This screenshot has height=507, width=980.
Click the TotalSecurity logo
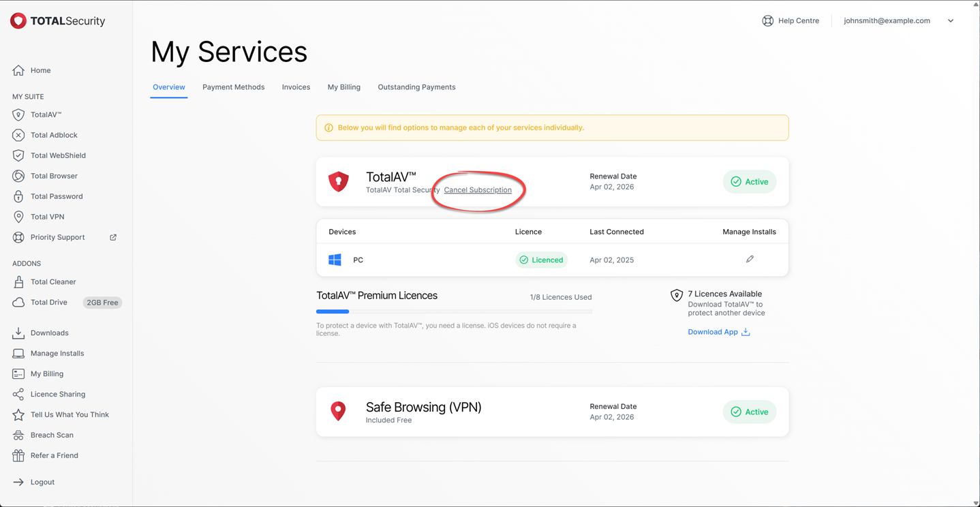(x=58, y=21)
